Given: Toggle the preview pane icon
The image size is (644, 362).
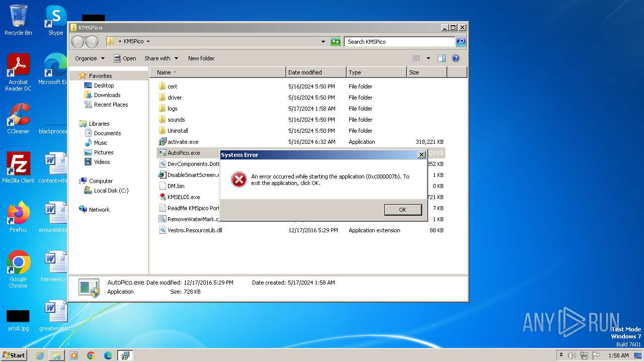Looking at the screenshot, I should point(441,58).
